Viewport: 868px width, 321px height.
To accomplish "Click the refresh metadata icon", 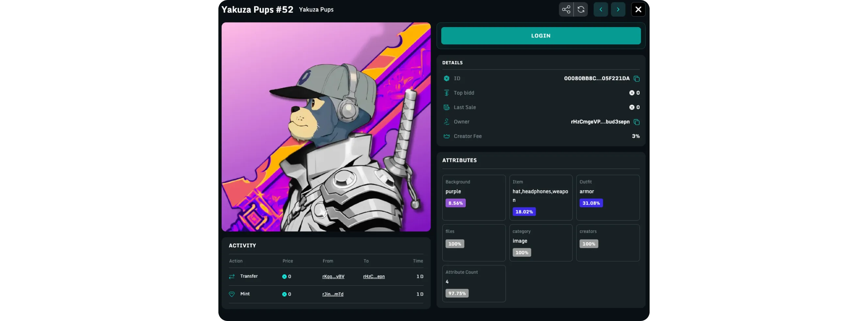I will pos(581,9).
